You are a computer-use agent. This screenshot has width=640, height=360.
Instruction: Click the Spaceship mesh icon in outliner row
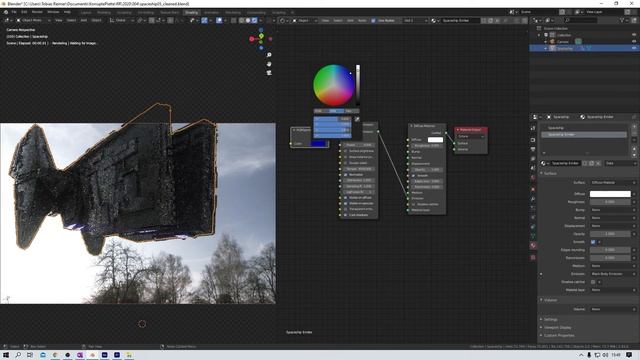[x=552, y=48]
